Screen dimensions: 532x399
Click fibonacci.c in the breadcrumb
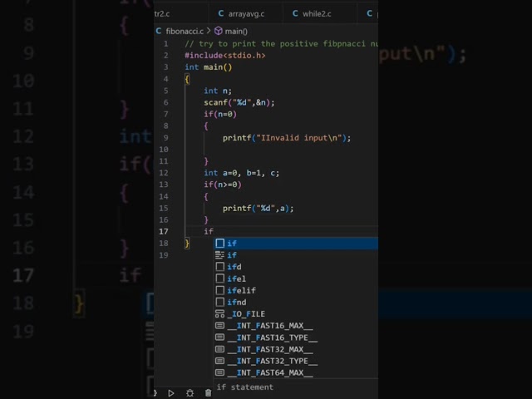185,32
